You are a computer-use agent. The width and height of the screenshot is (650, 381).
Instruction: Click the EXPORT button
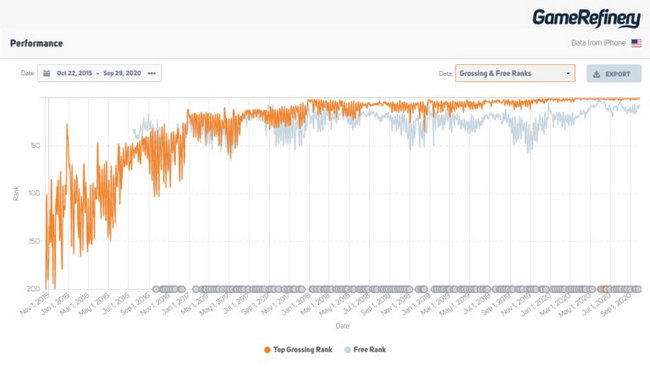[x=614, y=74]
